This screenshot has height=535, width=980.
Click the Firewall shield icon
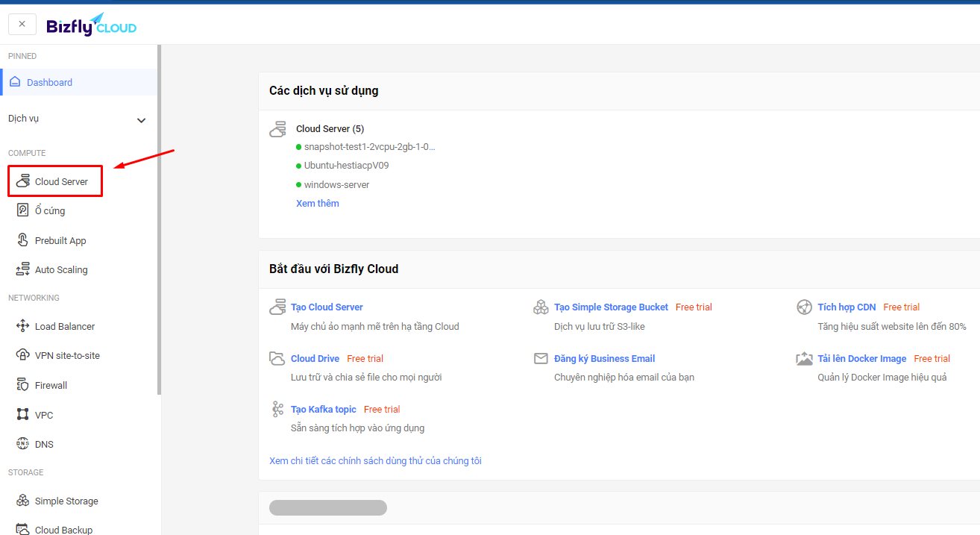point(23,385)
